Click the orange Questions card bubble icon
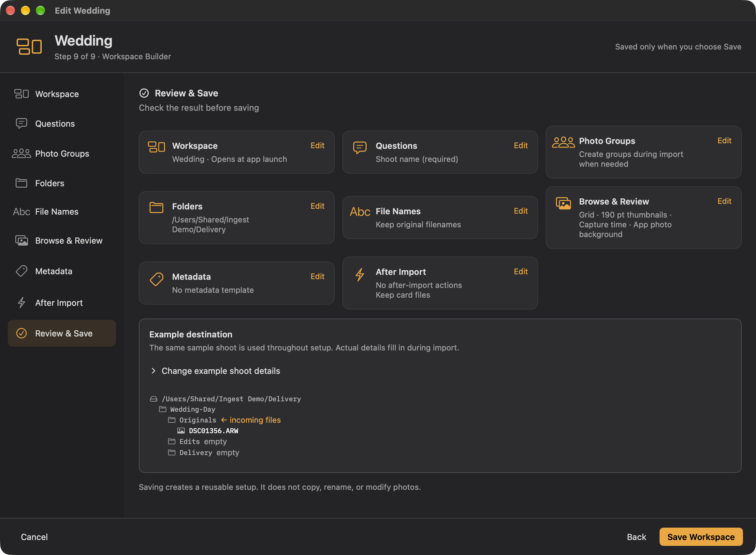The width and height of the screenshot is (756, 555). point(360,148)
